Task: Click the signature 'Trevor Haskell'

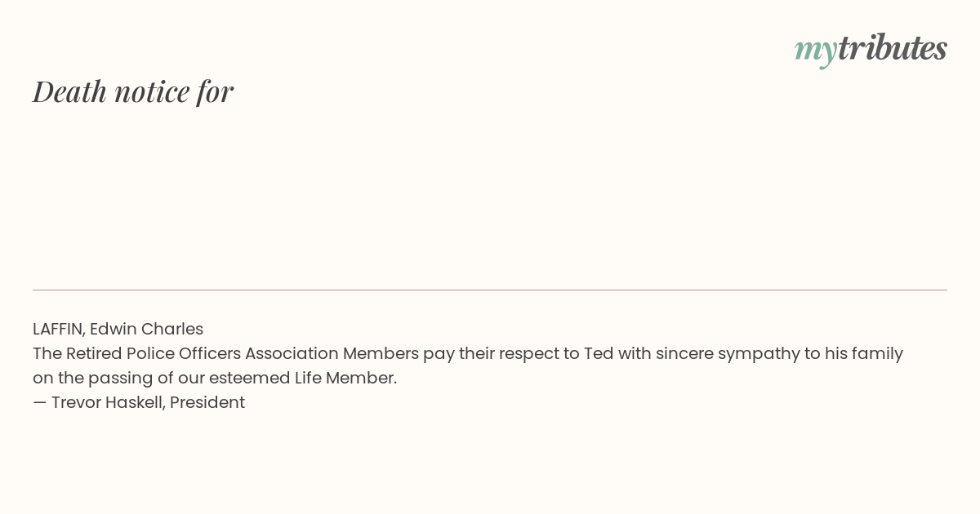Action: (x=108, y=402)
